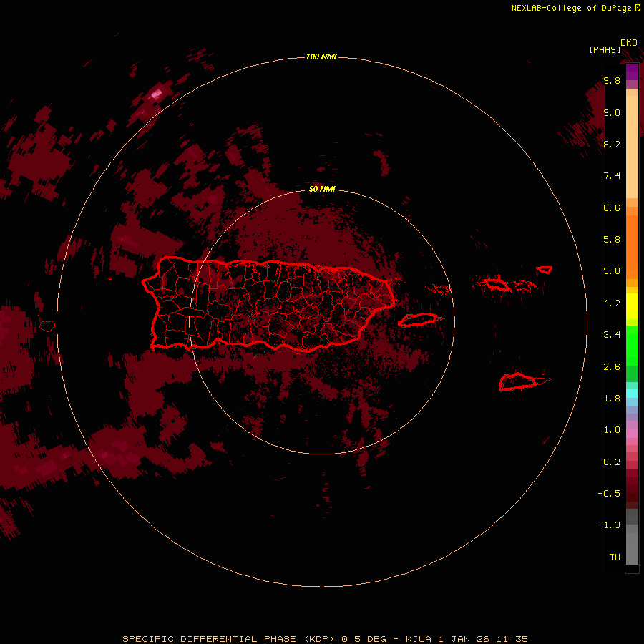This screenshot has height=644, width=644.
Task: Click the 1.8 scale value
Action: point(612,399)
